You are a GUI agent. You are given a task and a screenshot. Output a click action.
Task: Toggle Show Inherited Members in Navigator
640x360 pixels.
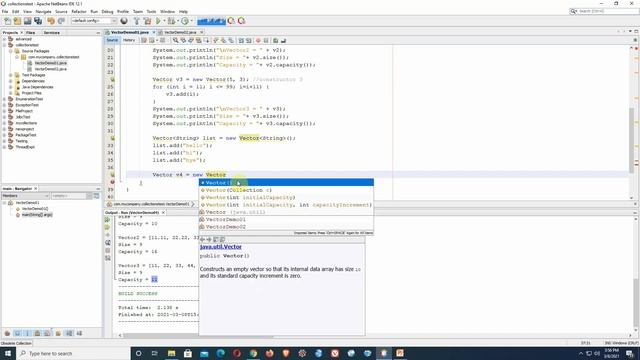click(7, 333)
